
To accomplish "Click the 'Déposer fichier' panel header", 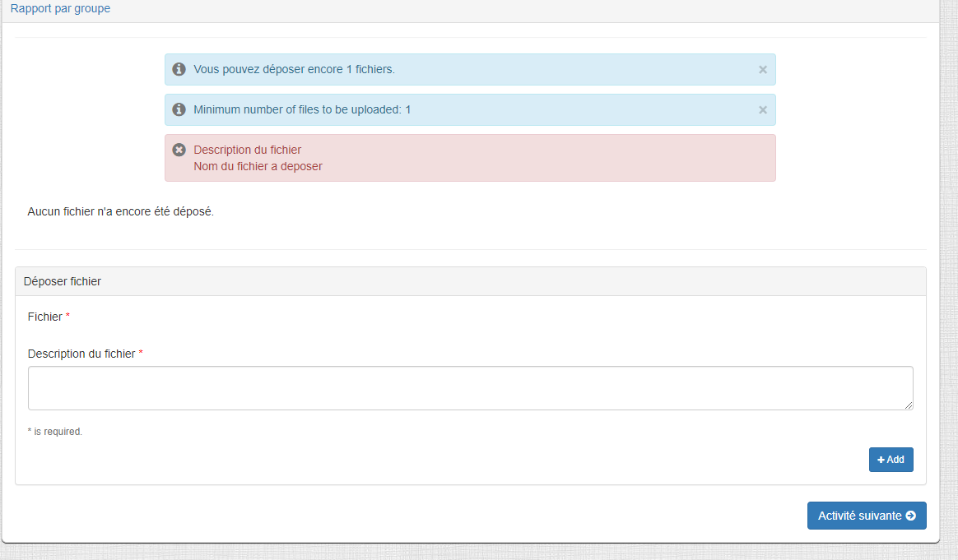I will click(x=471, y=281).
